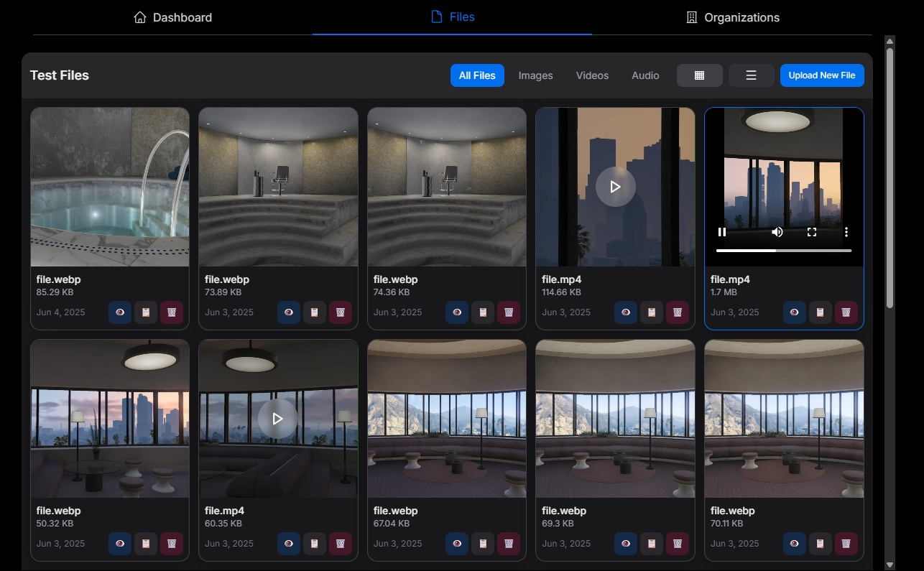This screenshot has height=571, width=924.
Task: Play the 60.35 KB video thumbnail
Action: tap(278, 419)
